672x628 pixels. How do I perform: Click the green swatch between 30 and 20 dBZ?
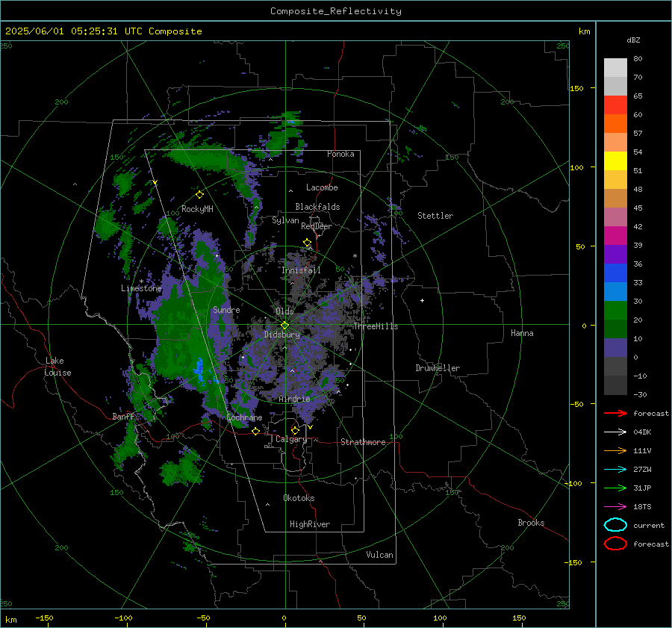click(x=615, y=311)
